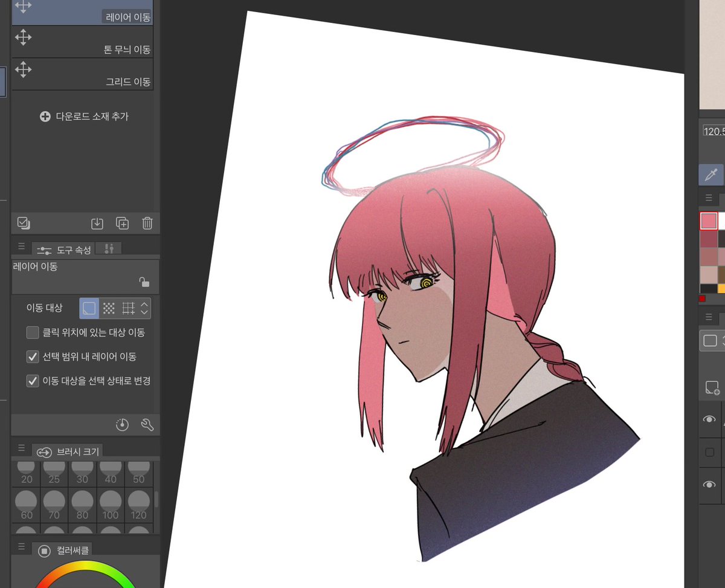Screen dimensions: 725x588
Task: Select the tone pattern option for 이동 대상
Action: click(x=109, y=308)
